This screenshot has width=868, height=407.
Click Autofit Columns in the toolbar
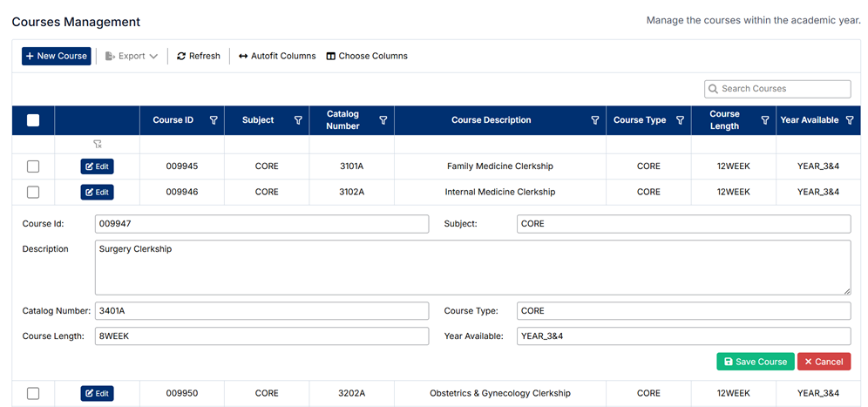click(277, 56)
